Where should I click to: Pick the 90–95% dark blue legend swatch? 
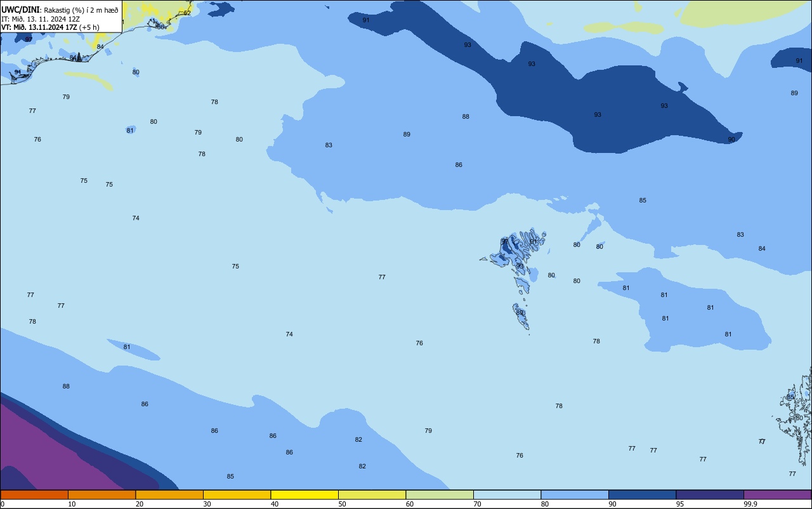click(x=642, y=494)
